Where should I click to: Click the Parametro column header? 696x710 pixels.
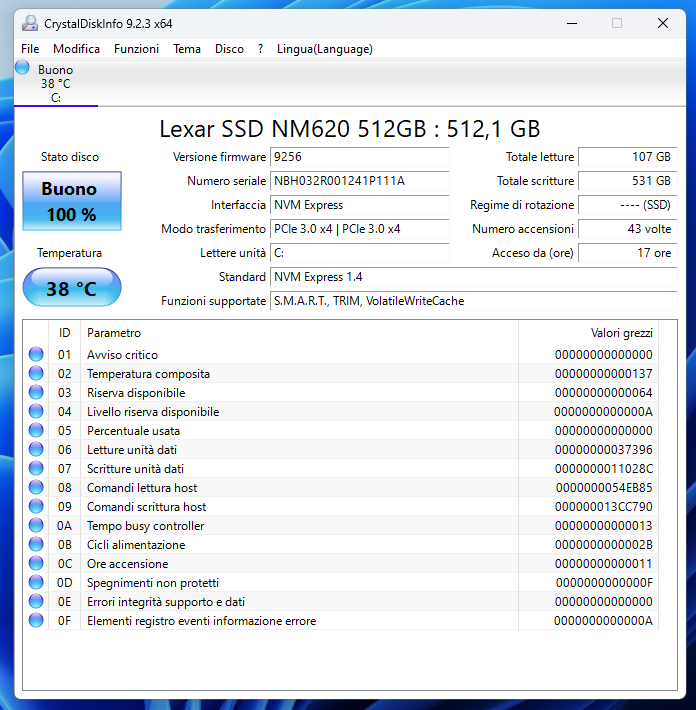(299, 333)
